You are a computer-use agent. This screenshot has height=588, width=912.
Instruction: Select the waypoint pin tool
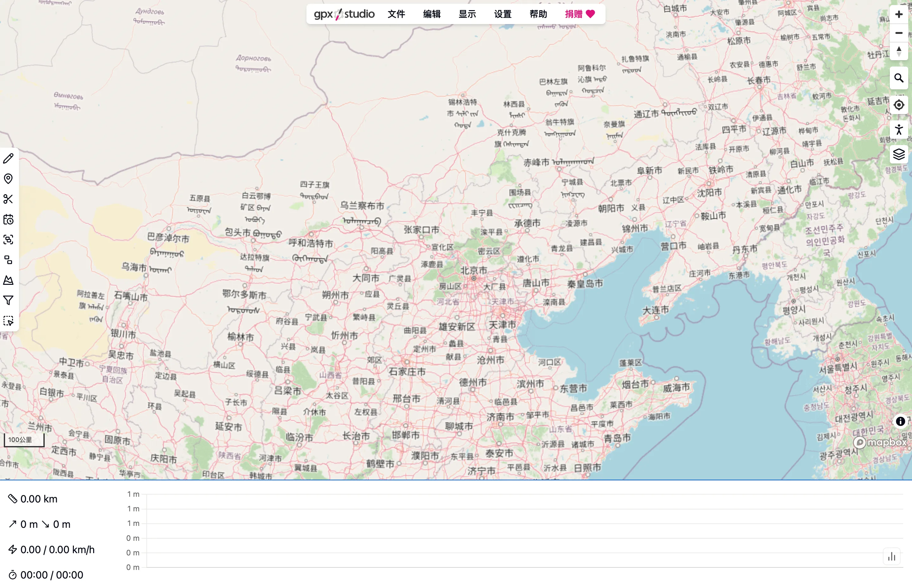click(9, 179)
